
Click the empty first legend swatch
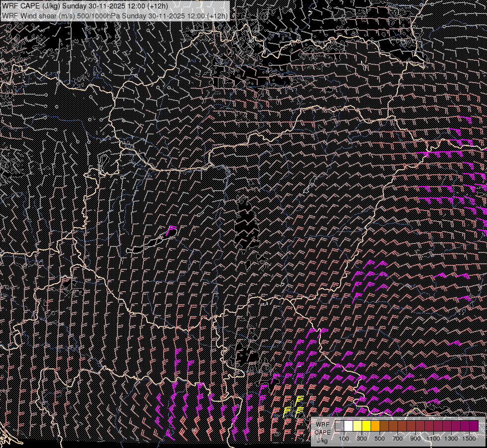click(339, 426)
